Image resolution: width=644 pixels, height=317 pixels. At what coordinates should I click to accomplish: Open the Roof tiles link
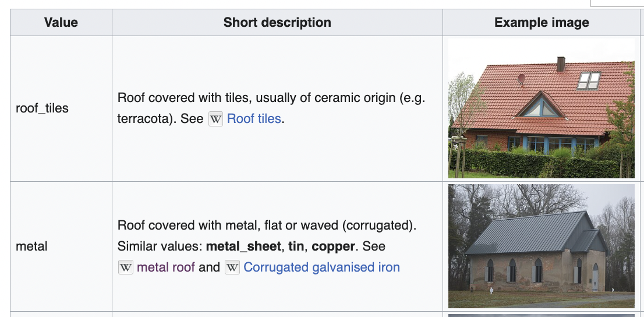coord(254,119)
